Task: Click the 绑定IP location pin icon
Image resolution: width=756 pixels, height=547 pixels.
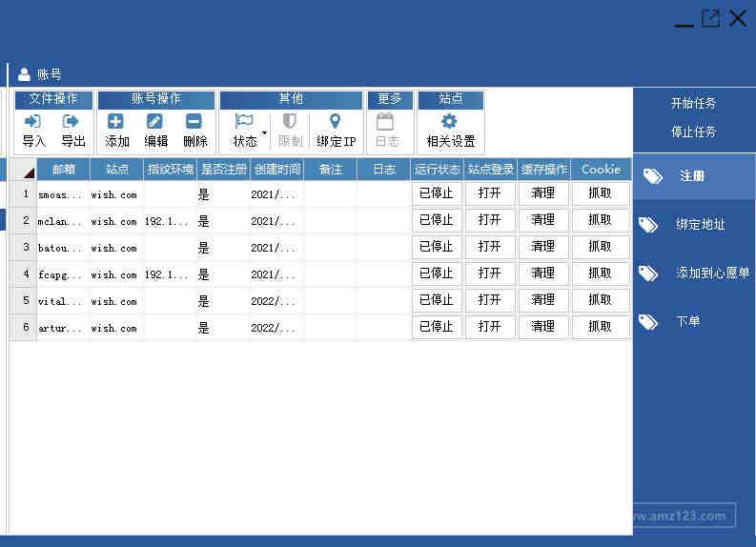Action: click(x=335, y=121)
